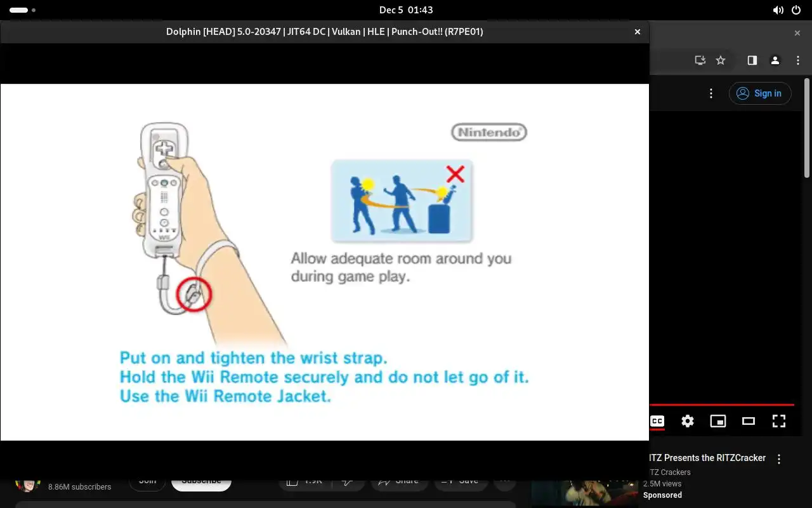The image size is (812, 508).
Task: Open the system volume indicator
Action: tap(778, 10)
